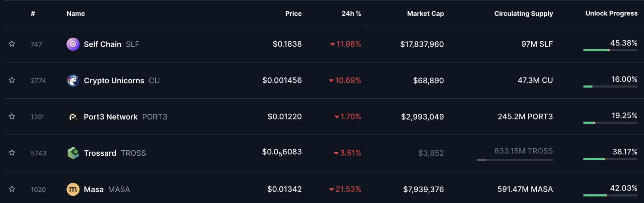Sort by Circulating Supply column header

point(524,13)
